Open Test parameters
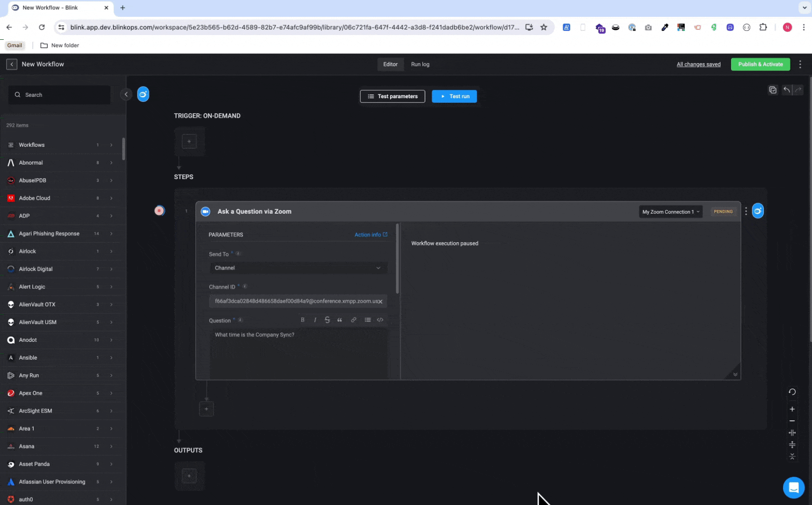This screenshot has height=505, width=812. click(392, 96)
